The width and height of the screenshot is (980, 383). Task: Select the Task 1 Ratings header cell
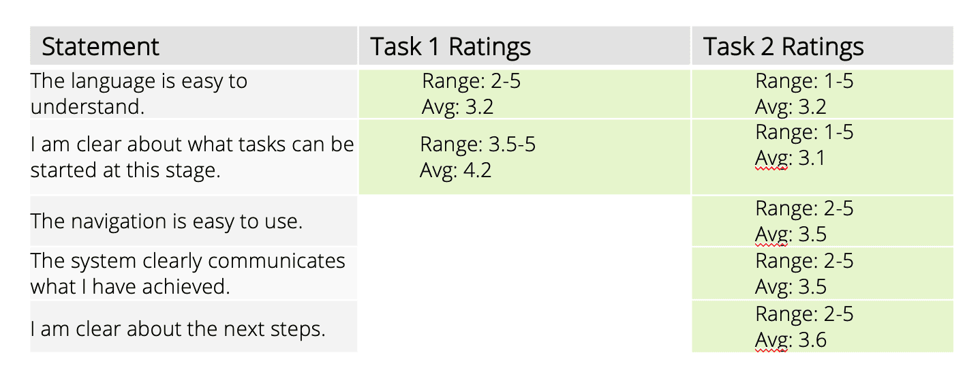click(524, 46)
